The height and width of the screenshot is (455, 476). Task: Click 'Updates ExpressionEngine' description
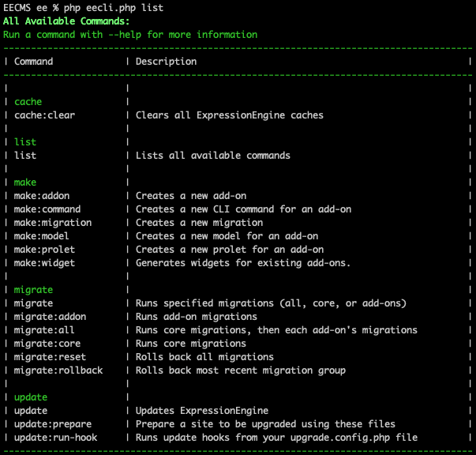click(202, 411)
